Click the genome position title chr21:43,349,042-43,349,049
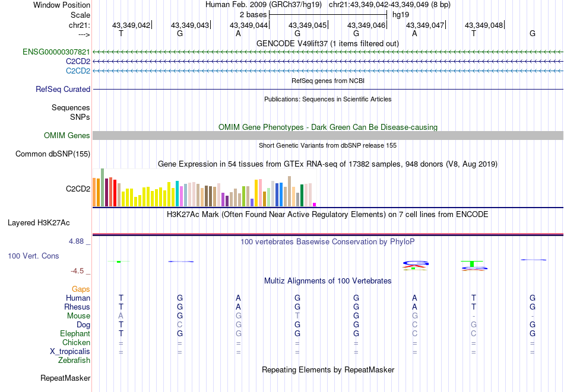This screenshot has height=392, width=564. [x=389, y=5]
